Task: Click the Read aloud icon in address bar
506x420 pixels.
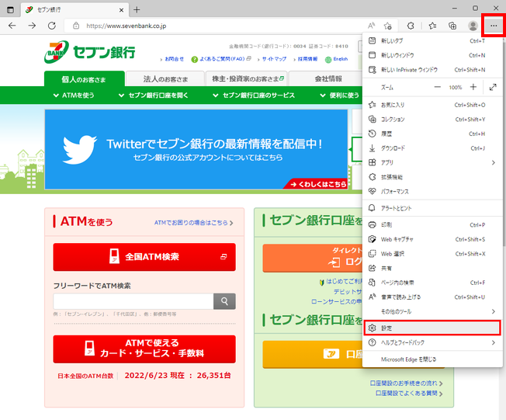Action: tap(372, 26)
